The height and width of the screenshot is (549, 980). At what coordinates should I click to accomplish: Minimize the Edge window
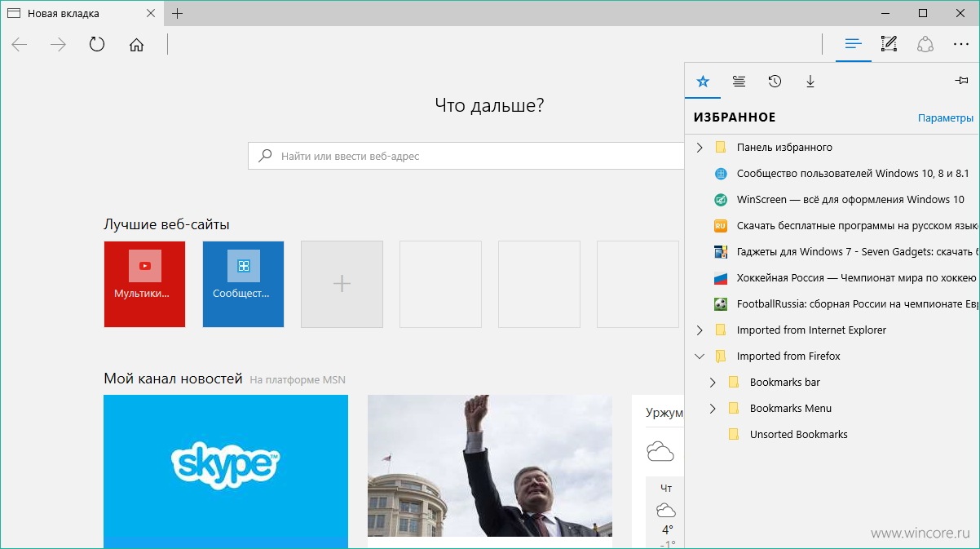click(885, 13)
